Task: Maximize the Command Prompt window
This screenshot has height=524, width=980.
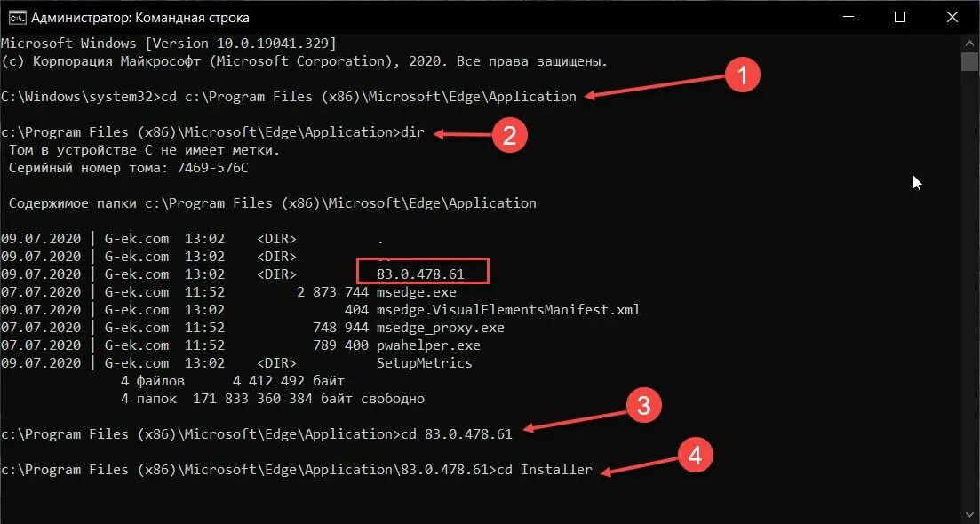Action: click(x=900, y=18)
